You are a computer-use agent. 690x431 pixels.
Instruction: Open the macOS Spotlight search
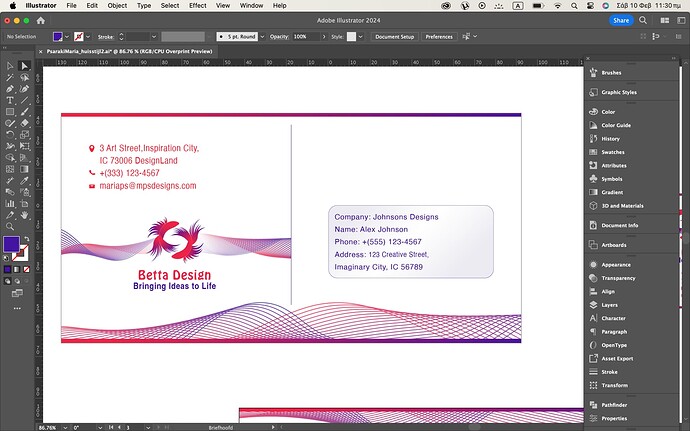tap(574, 6)
